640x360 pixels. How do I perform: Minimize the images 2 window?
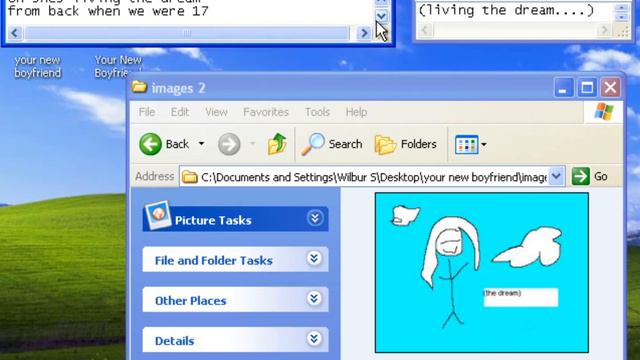(563, 87)
